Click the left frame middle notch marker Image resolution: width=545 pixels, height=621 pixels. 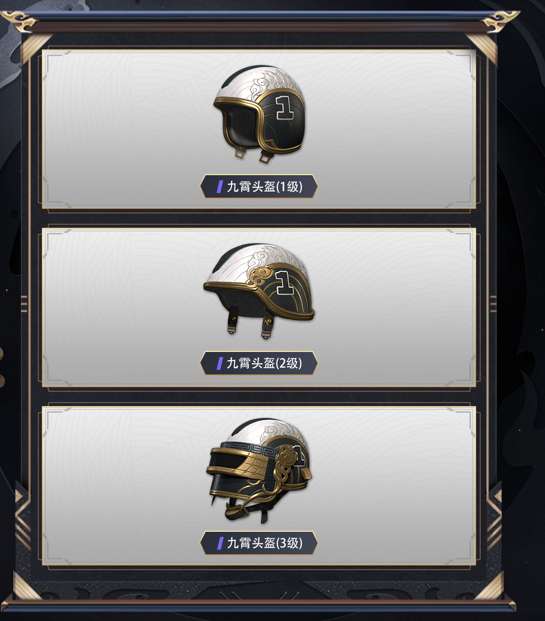point(24,304)
